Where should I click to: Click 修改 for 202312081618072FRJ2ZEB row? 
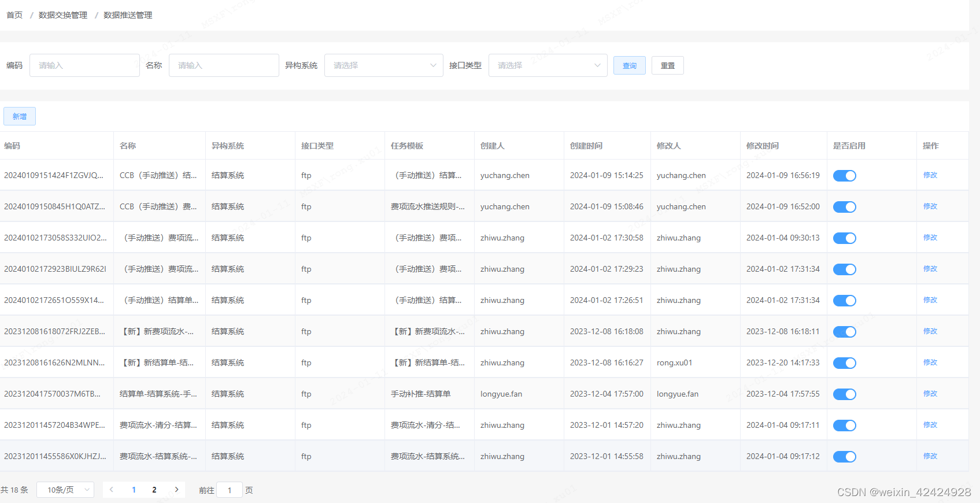[930, 331]
